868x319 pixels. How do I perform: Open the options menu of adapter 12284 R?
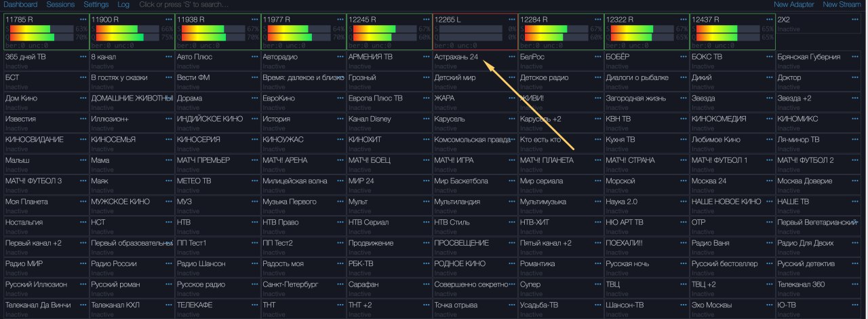pyautogui.click(x=597, y=20)
